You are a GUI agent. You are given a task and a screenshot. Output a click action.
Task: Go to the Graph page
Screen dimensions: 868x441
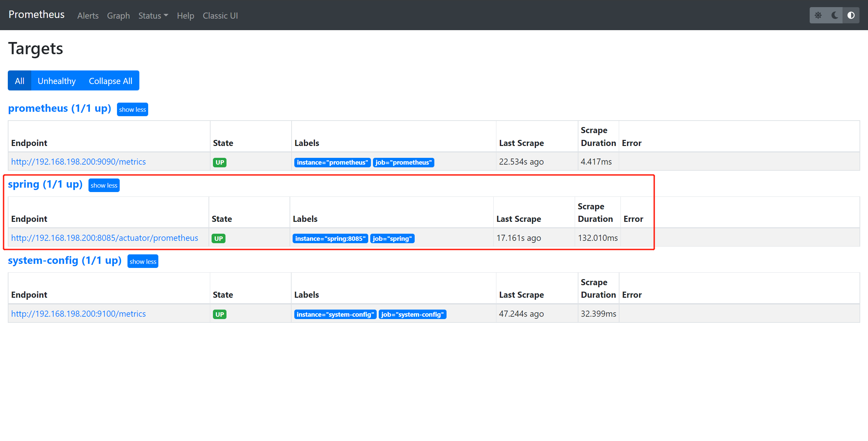118,16
